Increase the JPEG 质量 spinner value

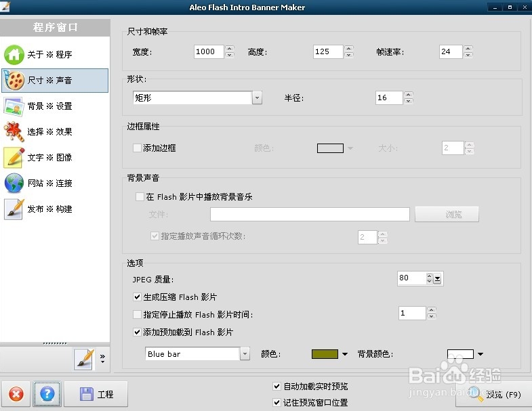430,276
